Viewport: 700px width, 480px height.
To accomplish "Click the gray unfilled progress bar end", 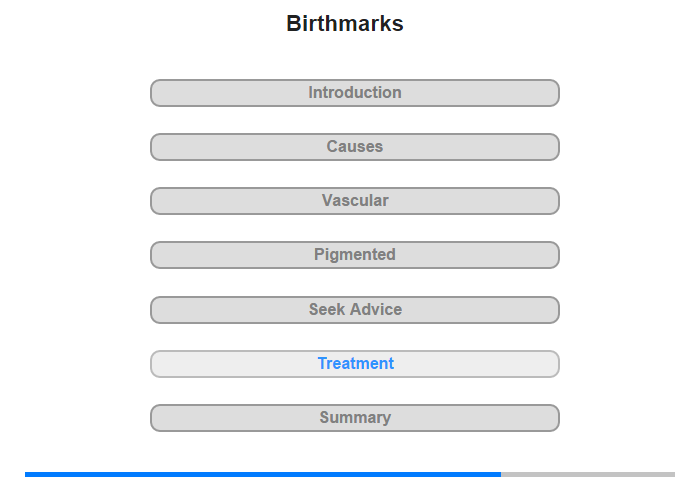I will click(x=588, y=474).
